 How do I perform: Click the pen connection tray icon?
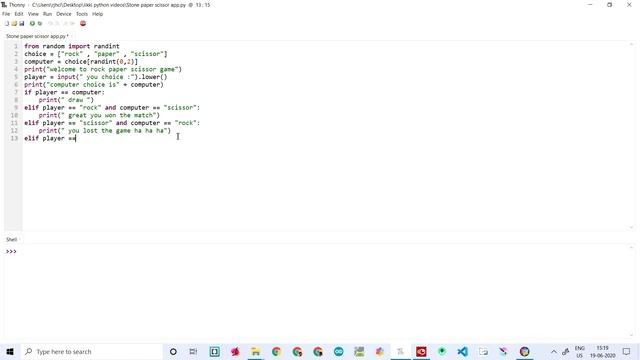point(566,351)
